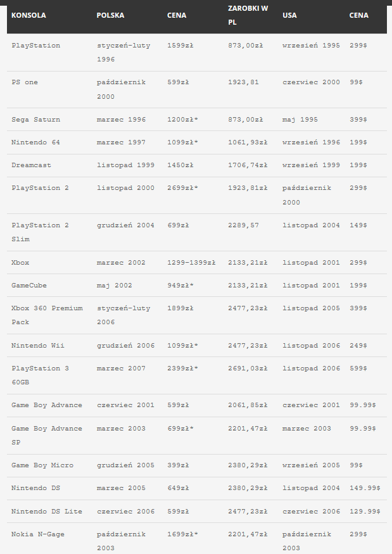Viewport: 392px width, 554px height.
Task: Click the 1299-1399zł Xbox price
Action: point(191,263)
